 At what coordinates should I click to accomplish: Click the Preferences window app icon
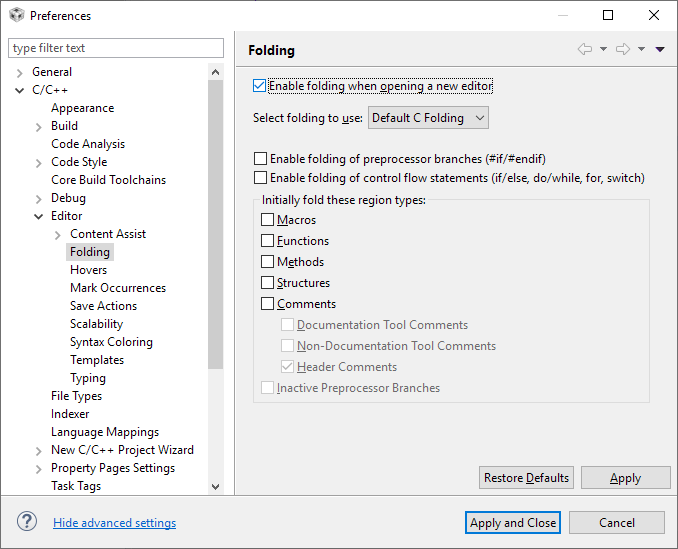point(16,15)
